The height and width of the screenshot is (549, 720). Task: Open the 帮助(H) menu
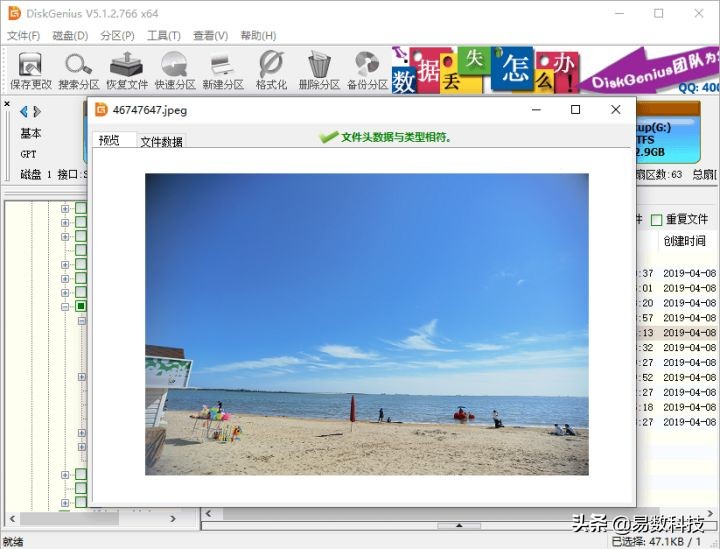(x=258, y=35)
